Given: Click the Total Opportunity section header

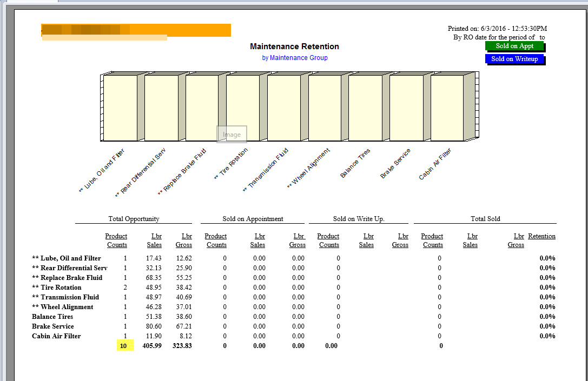Looking at the screenshot, I should pos(134,219).
